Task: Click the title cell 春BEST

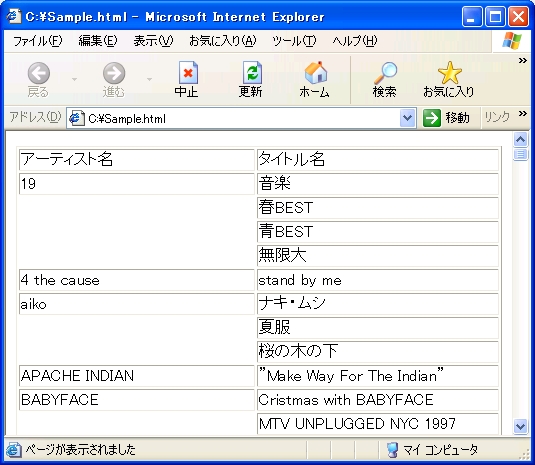Action: click(378, 208)
